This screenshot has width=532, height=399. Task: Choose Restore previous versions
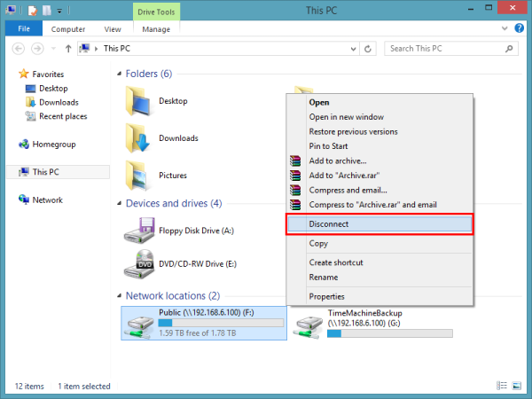point(379,131)
